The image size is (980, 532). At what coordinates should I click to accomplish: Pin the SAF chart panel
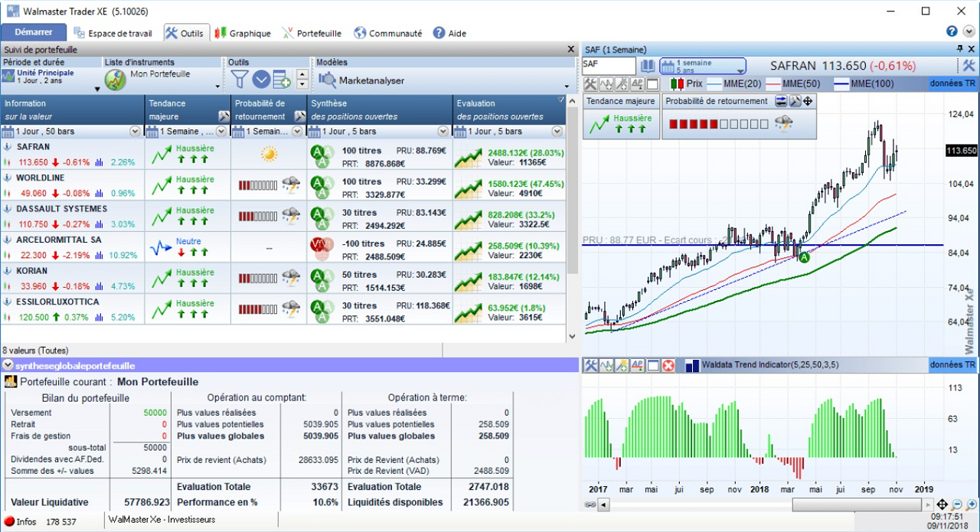tap(960, 49)
